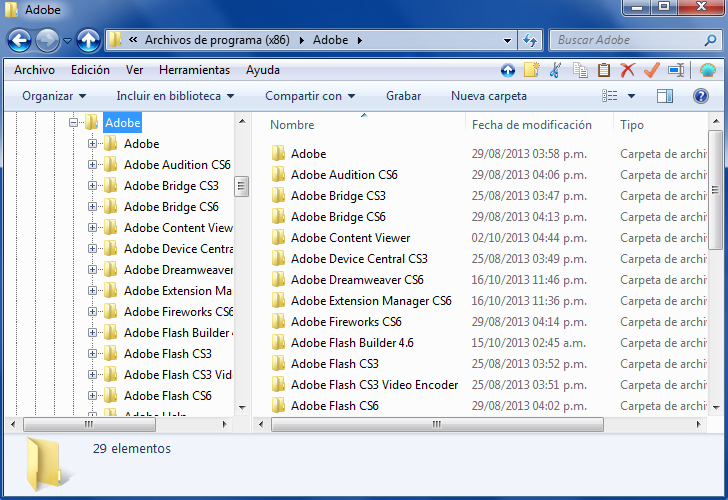The height and width of the screenshot is (500, 728).
Task: Click the tree pane vertical scrollbar thumb
Action: pyautogui.click(x=241, y=187)
